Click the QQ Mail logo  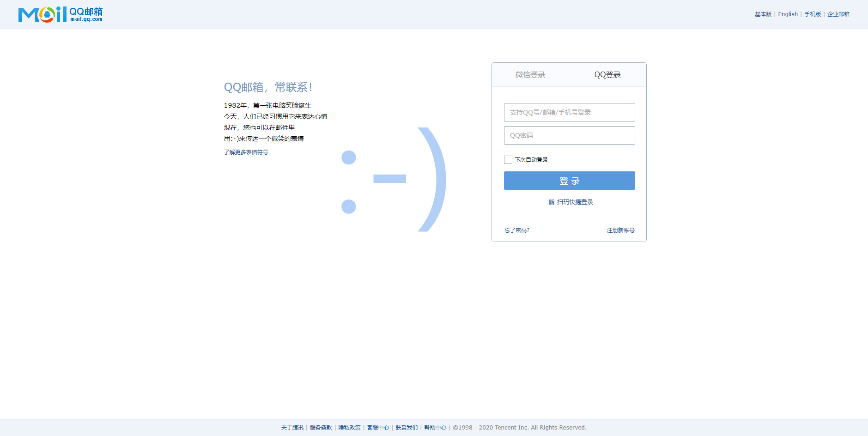click(61, 14)
